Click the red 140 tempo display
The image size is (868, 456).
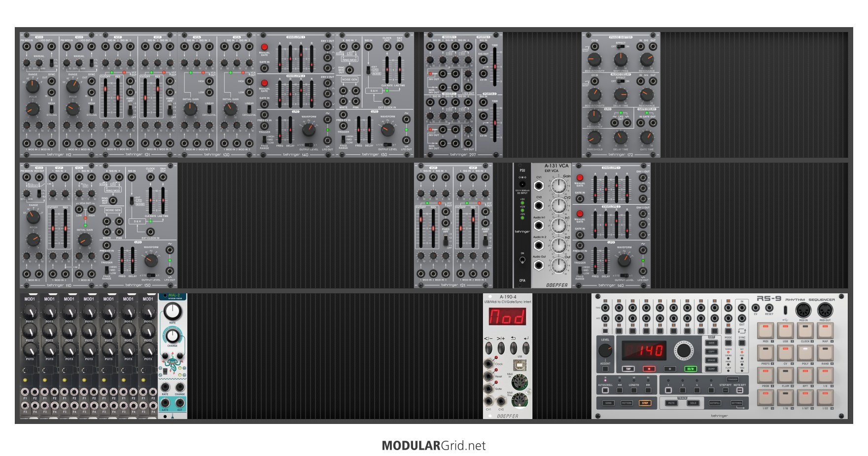644,351
